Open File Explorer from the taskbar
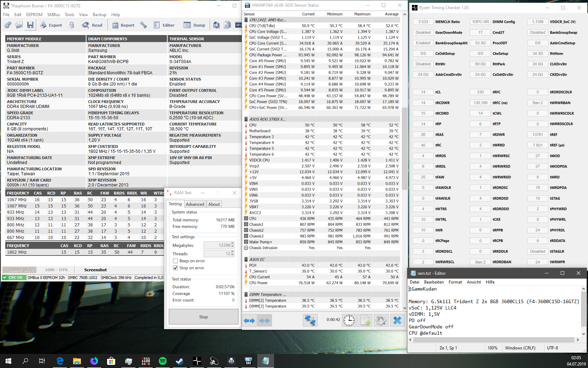Viewport: 588px width, 368px height. (x=77, y=361)
